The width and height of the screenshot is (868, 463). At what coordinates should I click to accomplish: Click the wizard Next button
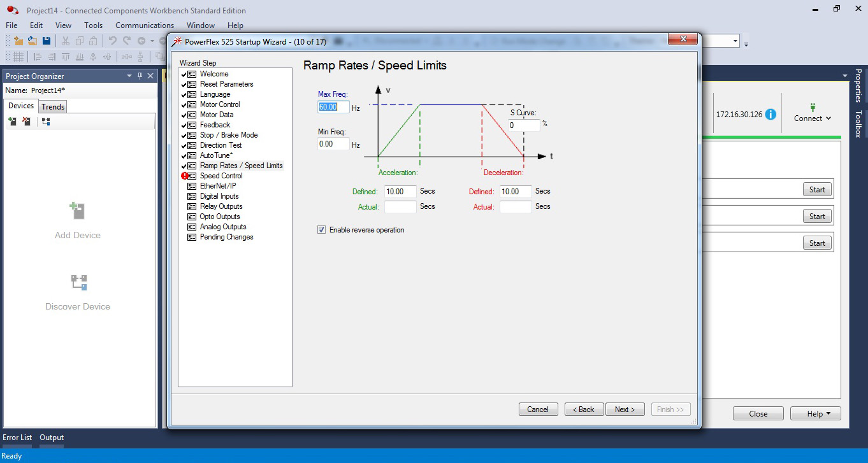625,410
